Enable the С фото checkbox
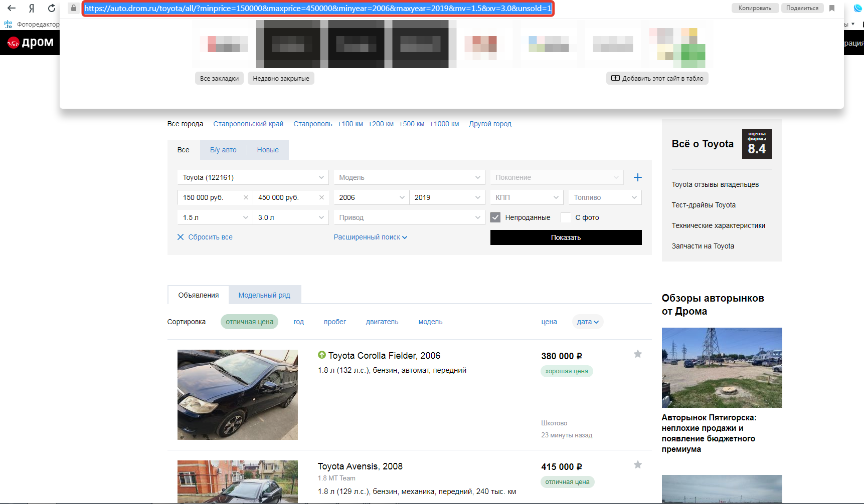Image resolution: width=864 pixels, height=504 pixels. [x=566, y=217]
